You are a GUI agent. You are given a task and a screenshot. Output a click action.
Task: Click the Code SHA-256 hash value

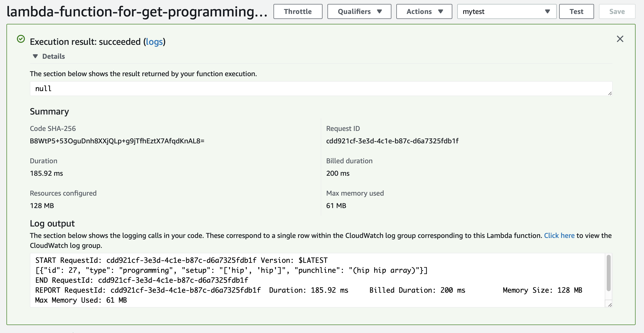click(117, 141)
